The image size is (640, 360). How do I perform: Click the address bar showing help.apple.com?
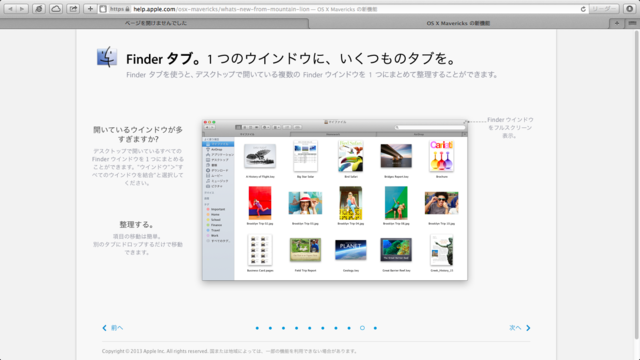point(343,9)
